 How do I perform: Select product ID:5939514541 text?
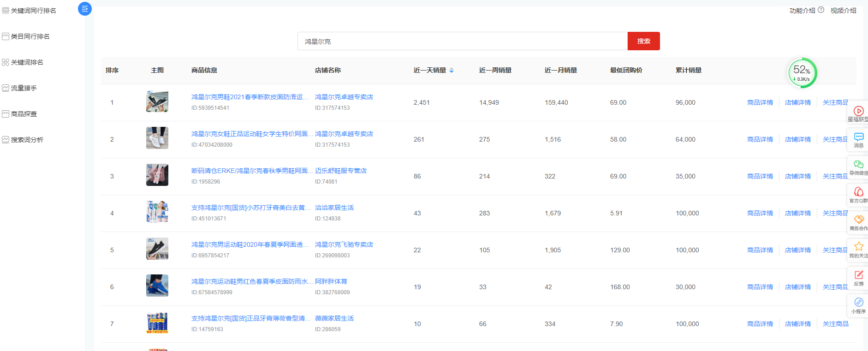[210, 108]
